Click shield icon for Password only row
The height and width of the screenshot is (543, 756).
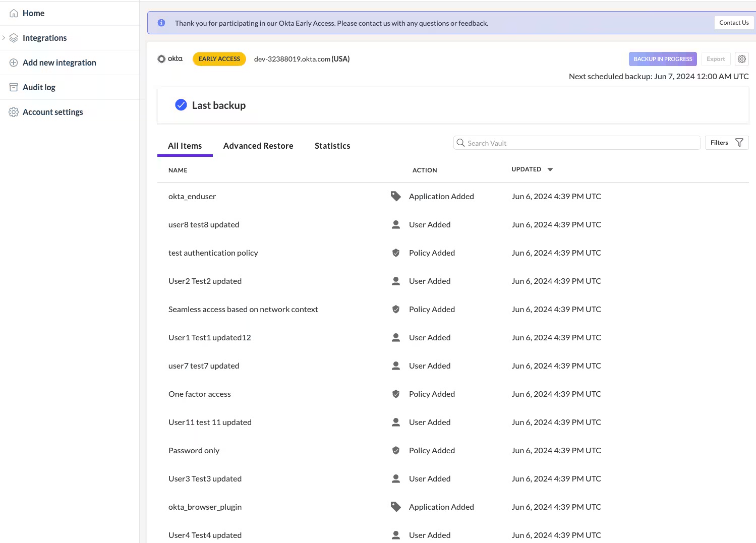click(x=396, y=450)
